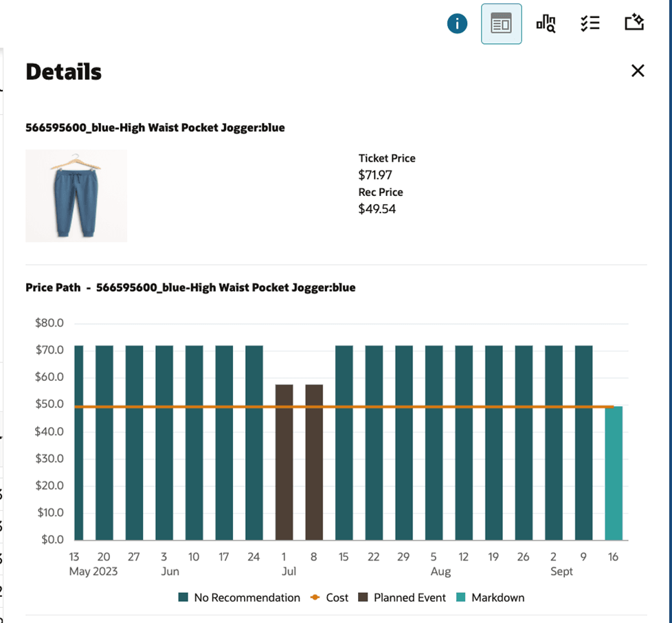Click the checklist icon in the toolbar
The height and width of the screenshot is (623, 672).
pyautogui.click(x=590, y=23)
